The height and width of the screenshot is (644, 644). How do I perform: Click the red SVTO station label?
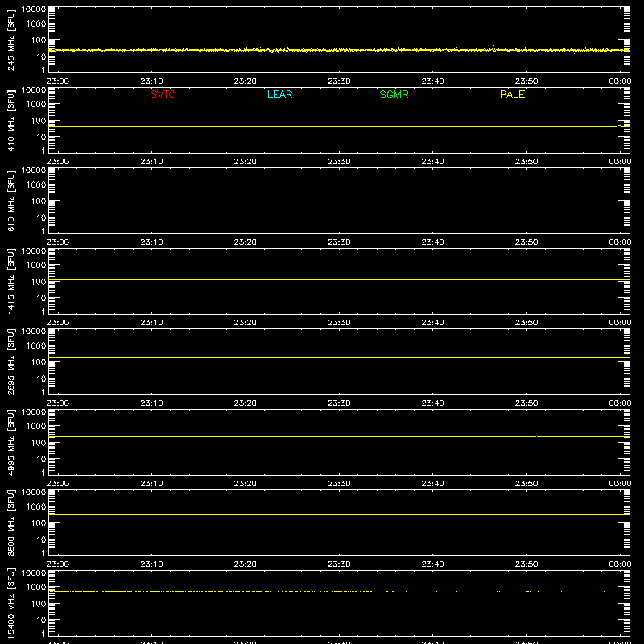click(163, 94)
